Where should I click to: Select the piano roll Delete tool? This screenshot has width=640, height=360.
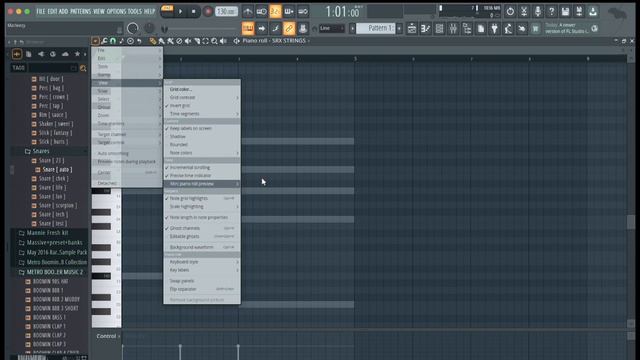coord(179,41)
